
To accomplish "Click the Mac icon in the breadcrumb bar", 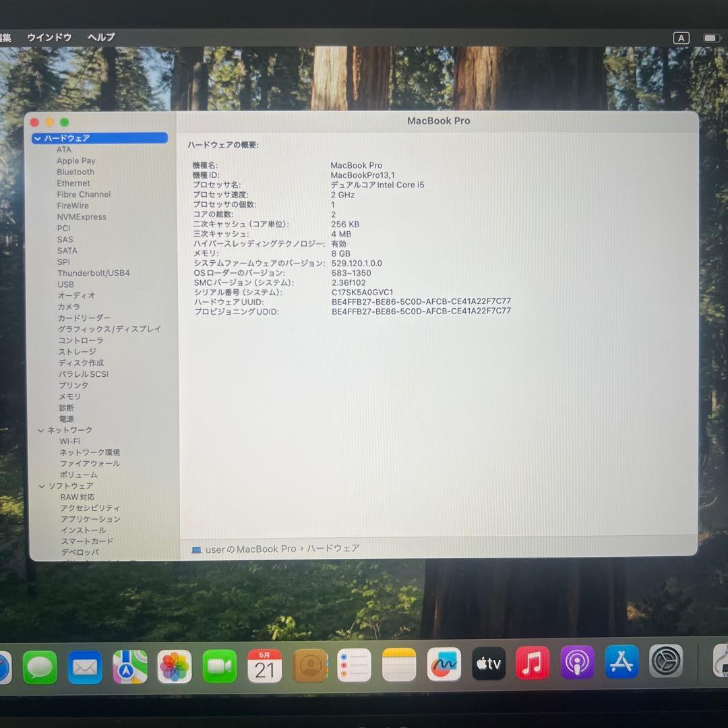I will click(196, 549).
